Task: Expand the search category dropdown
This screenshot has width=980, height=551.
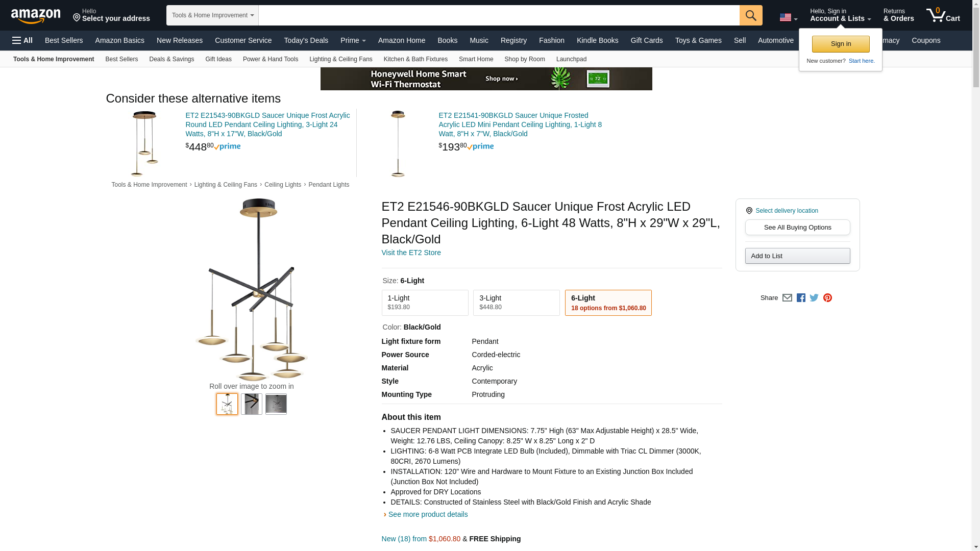Action: 212,15
